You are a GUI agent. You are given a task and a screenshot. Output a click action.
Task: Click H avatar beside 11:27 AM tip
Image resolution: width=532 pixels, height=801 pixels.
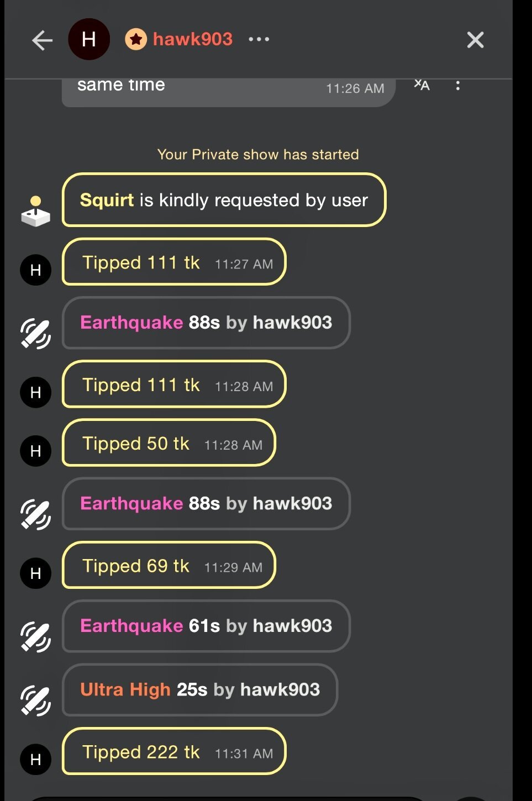pos(36,270)
